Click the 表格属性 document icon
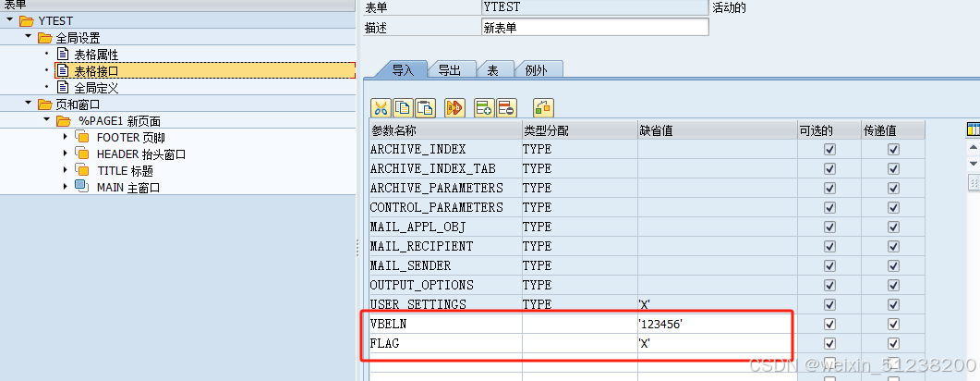This screenshot has width=980, height=381. point(63,55)
